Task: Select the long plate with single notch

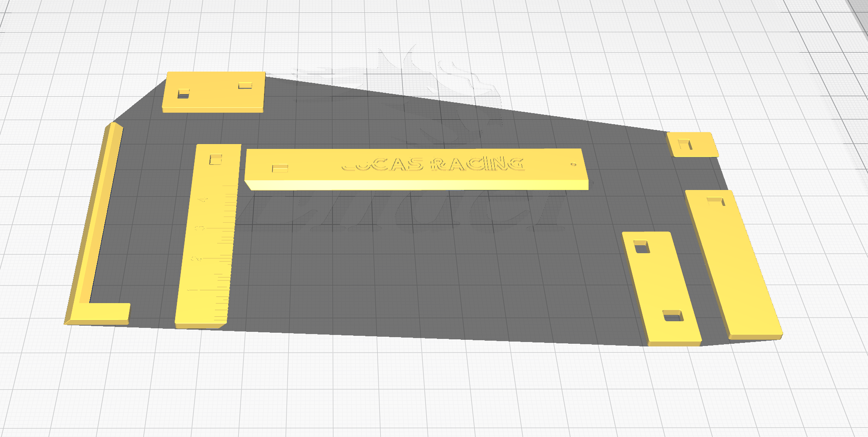Action: [733, 265]
